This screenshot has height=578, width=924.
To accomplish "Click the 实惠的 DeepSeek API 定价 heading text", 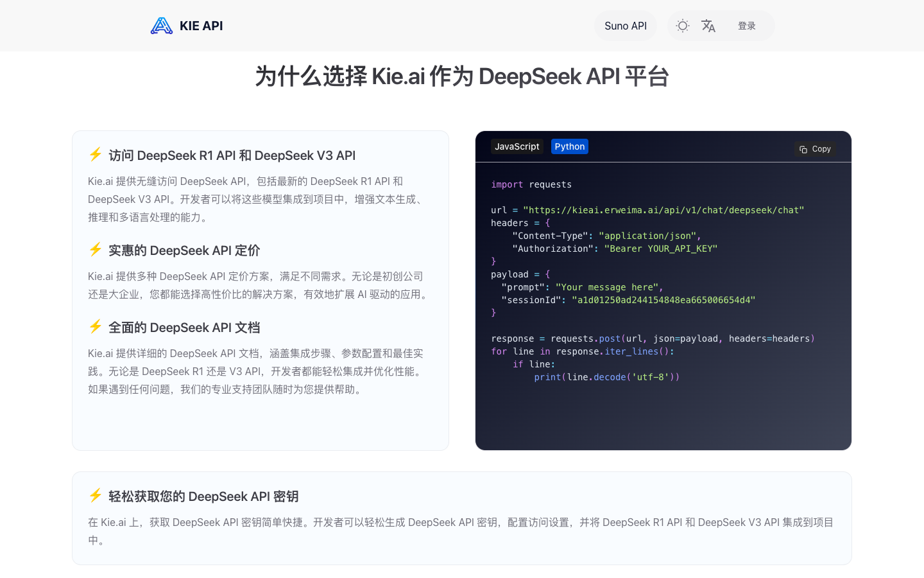I will pyautogui.click(x=184, y=250).
